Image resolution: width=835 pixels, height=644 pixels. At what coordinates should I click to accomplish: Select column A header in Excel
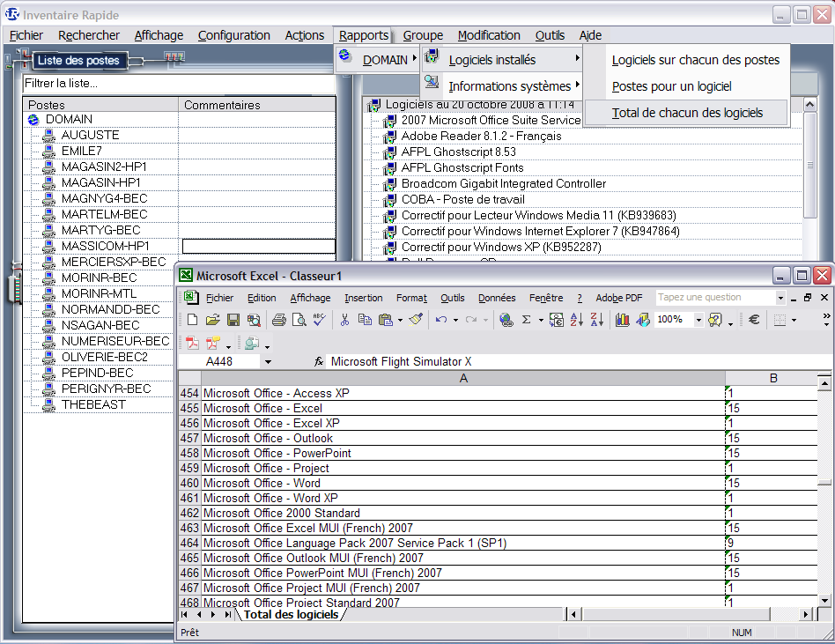click(463, 378)
